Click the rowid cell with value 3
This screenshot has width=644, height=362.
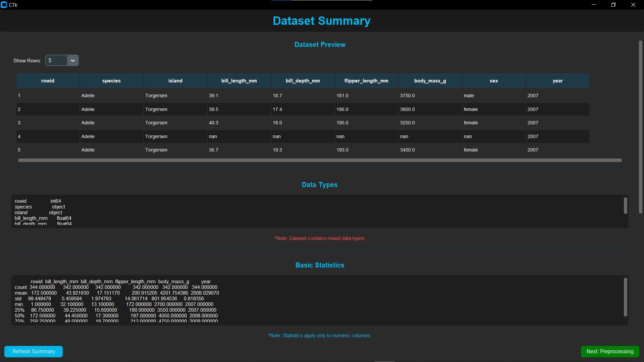click(x=19, y=123)
